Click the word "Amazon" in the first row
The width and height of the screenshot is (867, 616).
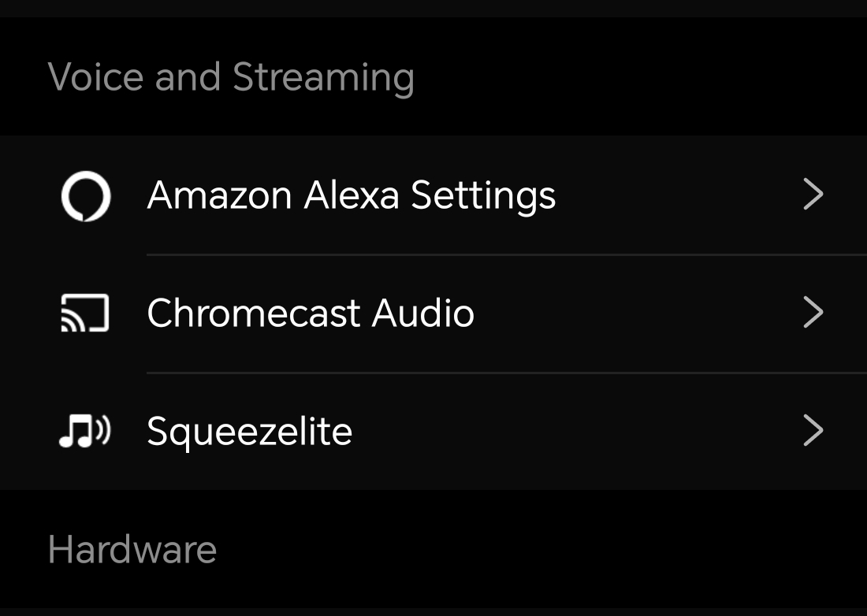[219, 195]
